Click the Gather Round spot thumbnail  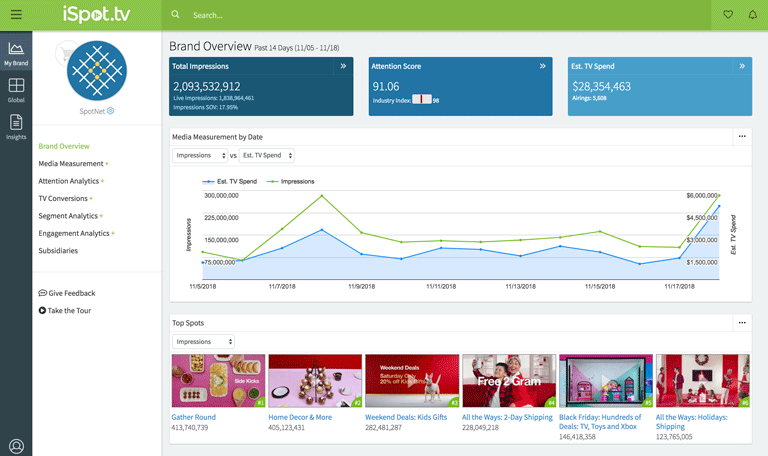218,380
